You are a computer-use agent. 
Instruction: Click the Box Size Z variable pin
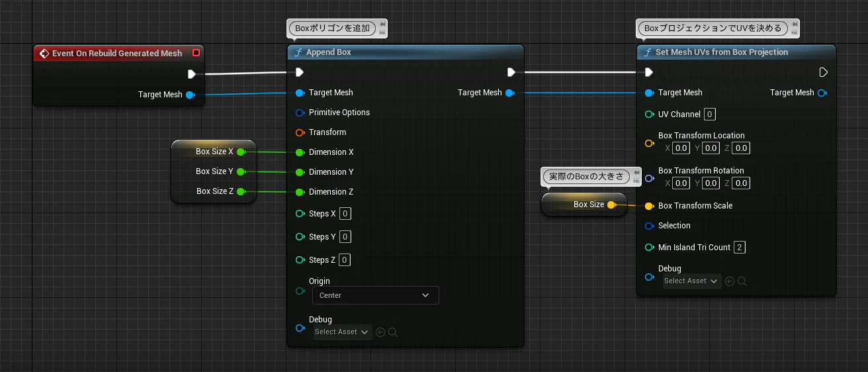pyautogui.click(x=241, y=191)
